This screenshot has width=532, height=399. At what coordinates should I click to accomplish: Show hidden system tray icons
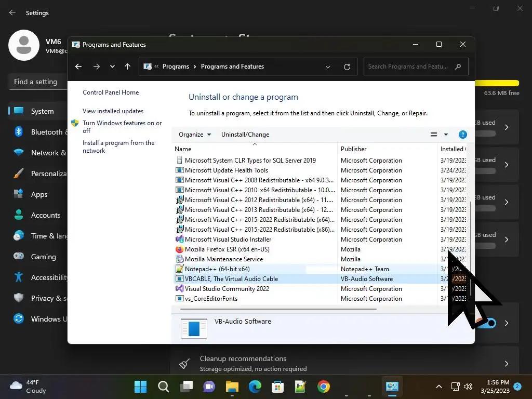(x=438, y=387)
